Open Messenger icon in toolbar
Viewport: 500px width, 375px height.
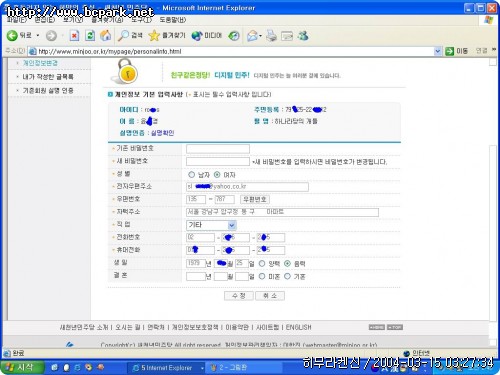click(x=303, y=36)
